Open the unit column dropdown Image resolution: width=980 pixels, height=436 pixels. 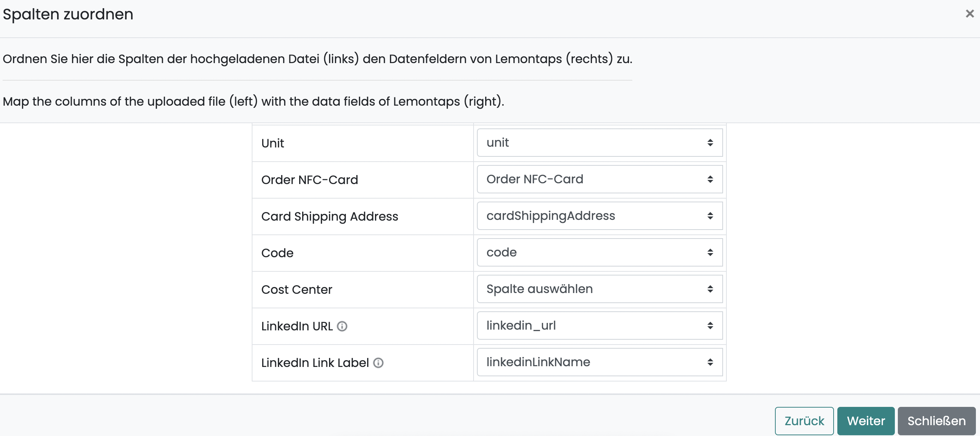(599, 143)
